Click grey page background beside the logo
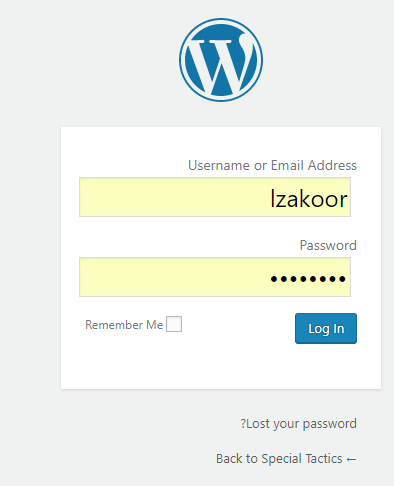Screen dimensions: 394x486 pyautogui.click(x=100, y=60)
